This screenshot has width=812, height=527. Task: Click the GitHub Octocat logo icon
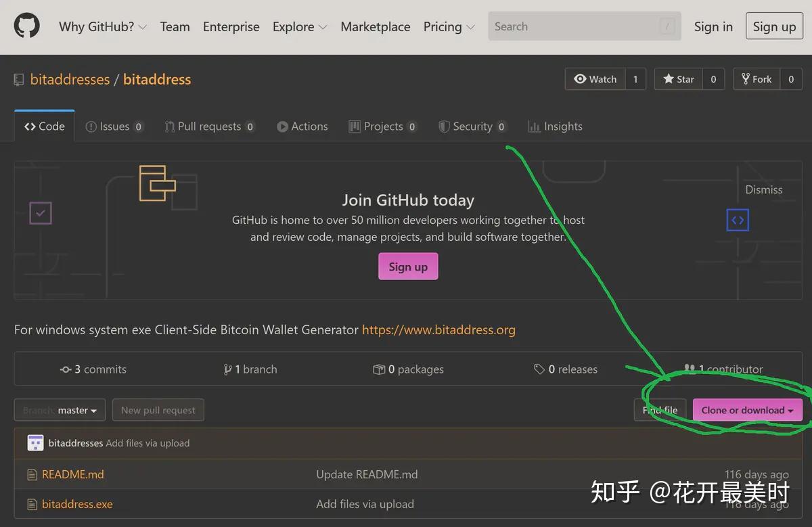[x=27, y=26]
